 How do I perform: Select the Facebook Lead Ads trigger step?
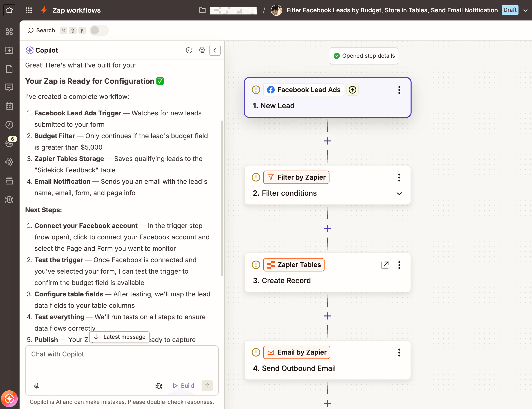(327, 97)
